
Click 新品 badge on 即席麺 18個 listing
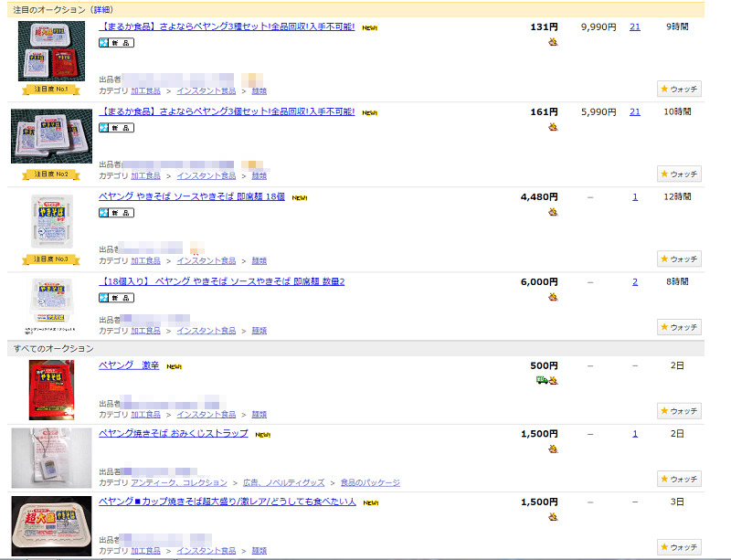pos(117,213)
